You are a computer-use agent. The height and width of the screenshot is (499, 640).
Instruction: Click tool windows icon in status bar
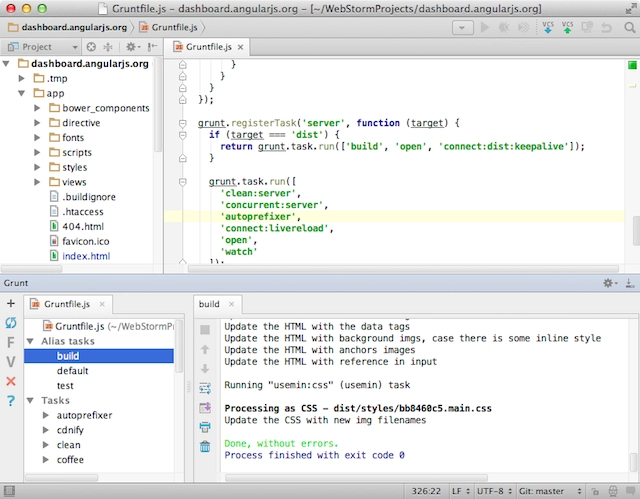coord(9,491)
